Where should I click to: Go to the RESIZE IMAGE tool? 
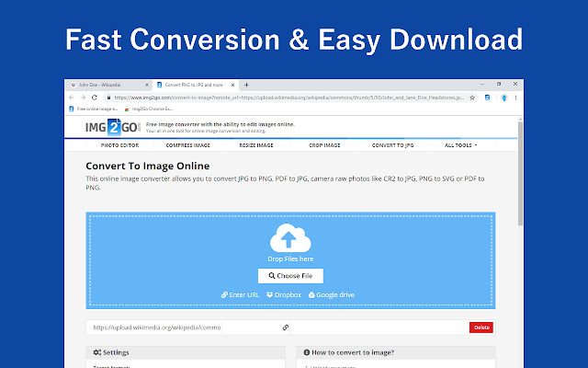[255, 145]
